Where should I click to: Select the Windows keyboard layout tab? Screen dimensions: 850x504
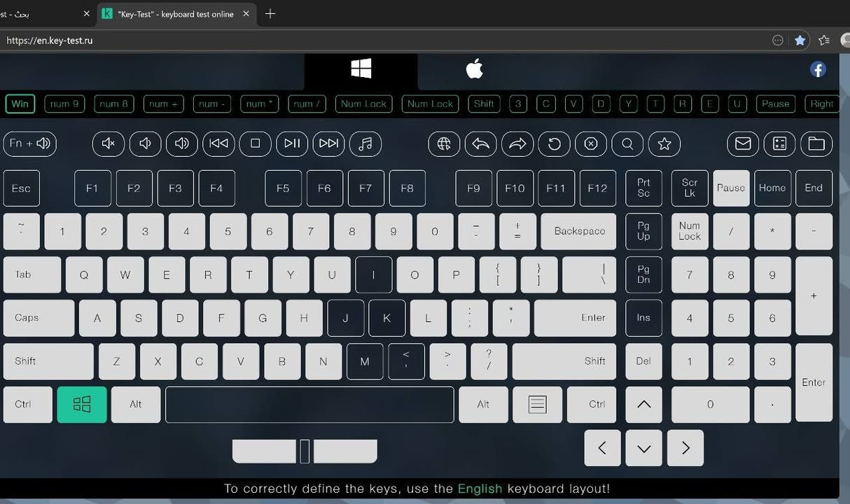[x=361, y=69]
